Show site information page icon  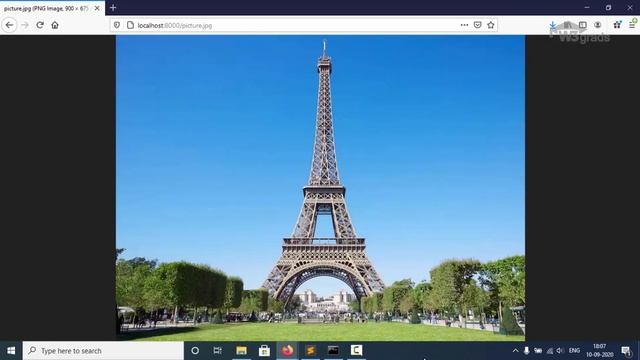tap(130, 25)
